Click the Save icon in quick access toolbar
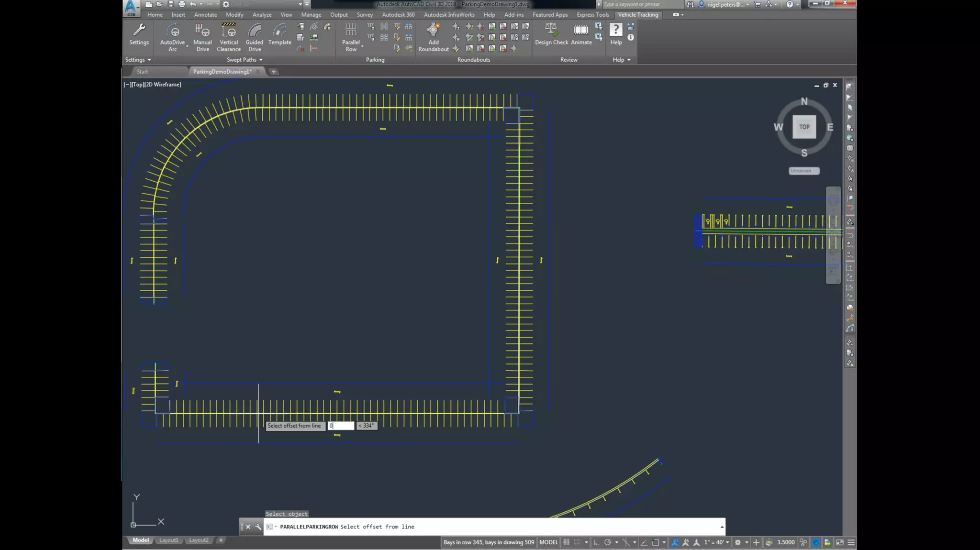This screenshot has width=980, height=550. [170, 4]
